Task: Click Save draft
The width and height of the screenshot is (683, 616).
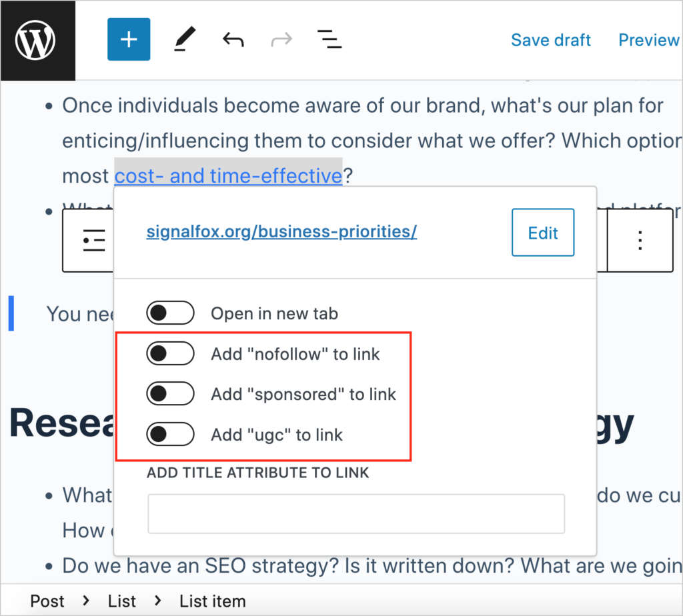Action: point(550,40)
